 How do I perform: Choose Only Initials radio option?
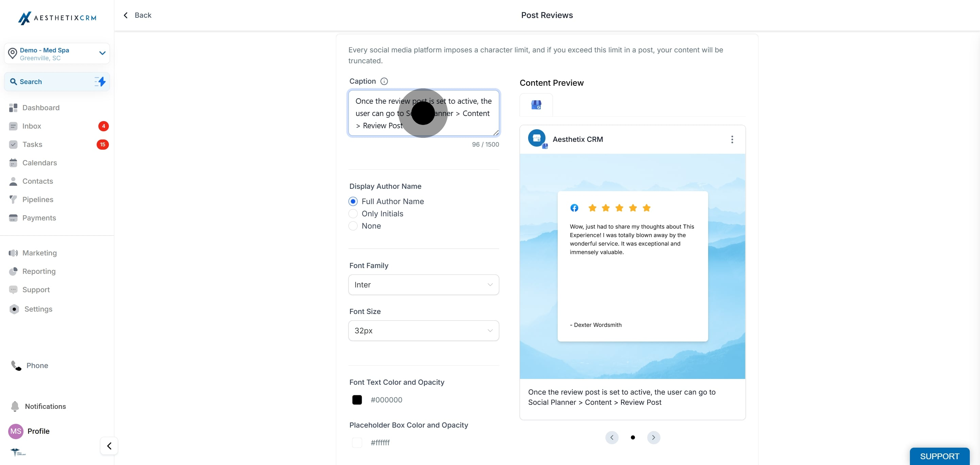[353, 214]
